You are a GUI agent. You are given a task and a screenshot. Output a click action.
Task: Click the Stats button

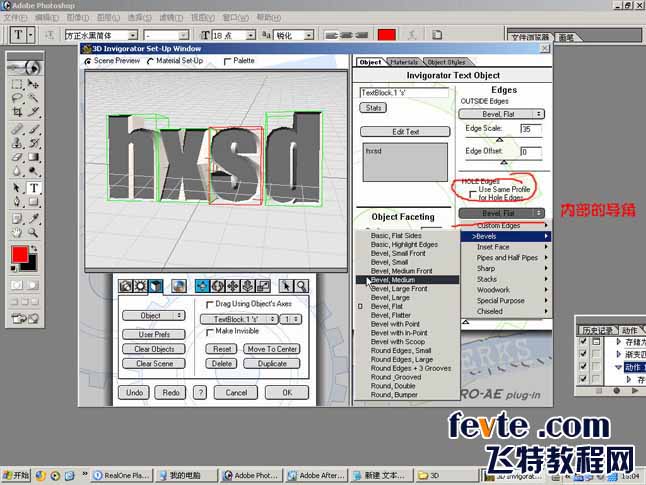(373, 108)
